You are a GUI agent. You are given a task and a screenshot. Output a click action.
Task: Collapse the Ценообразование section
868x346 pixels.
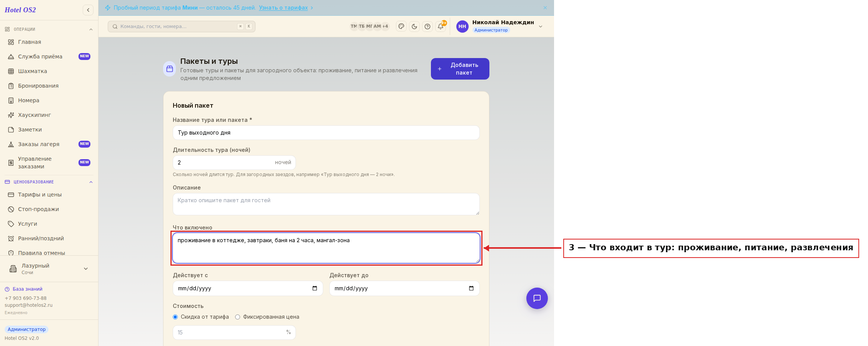(x=91, y=182)
